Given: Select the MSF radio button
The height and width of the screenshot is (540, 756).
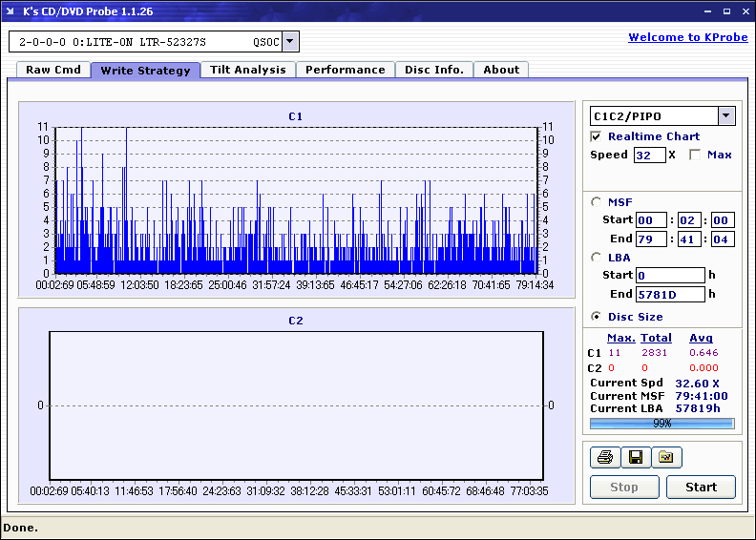Looking at the screenshot, I should click(x=597, y=201).
